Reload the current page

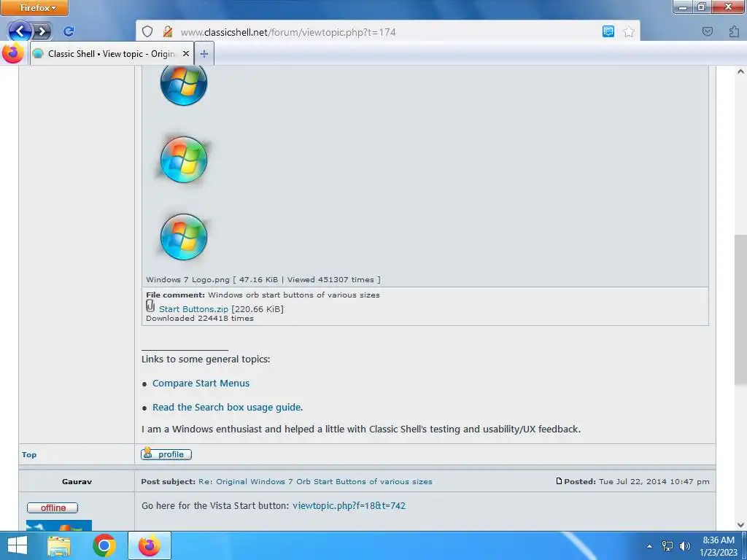tap(69, 31)
